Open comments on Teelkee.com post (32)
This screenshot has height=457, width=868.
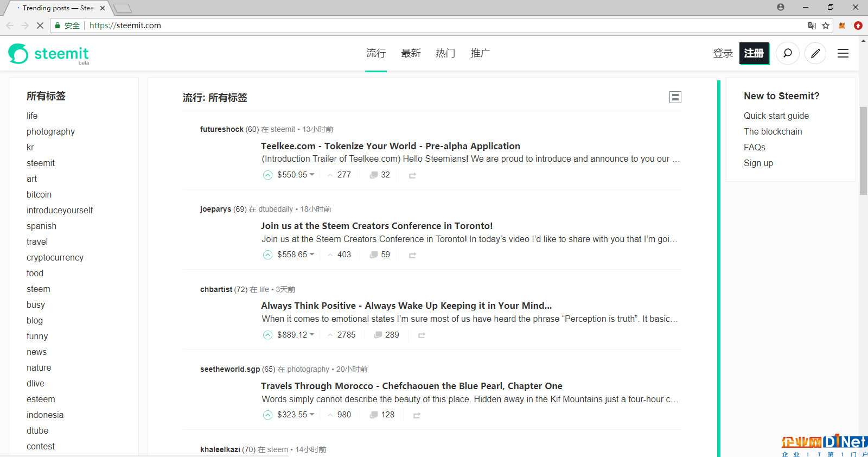(380, 175)
